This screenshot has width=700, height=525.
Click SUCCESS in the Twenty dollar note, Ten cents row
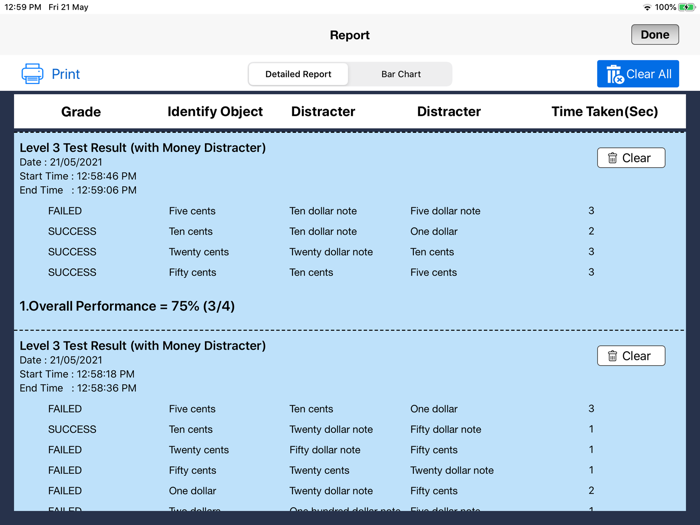tap(72, 252)
